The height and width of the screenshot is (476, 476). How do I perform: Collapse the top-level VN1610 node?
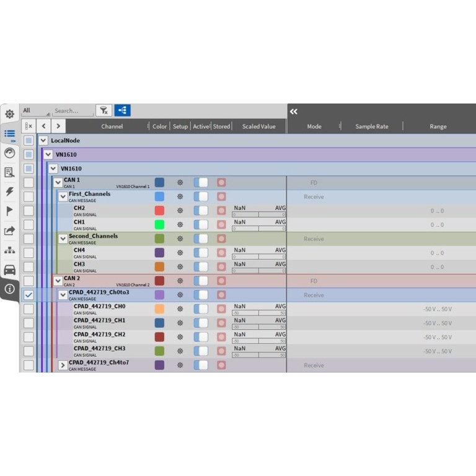click(48, 154)
